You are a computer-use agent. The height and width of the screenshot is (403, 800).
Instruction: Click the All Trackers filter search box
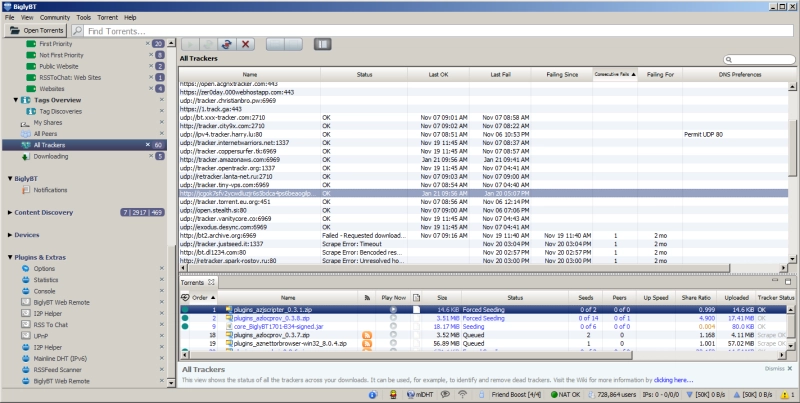tap(759, 59)
